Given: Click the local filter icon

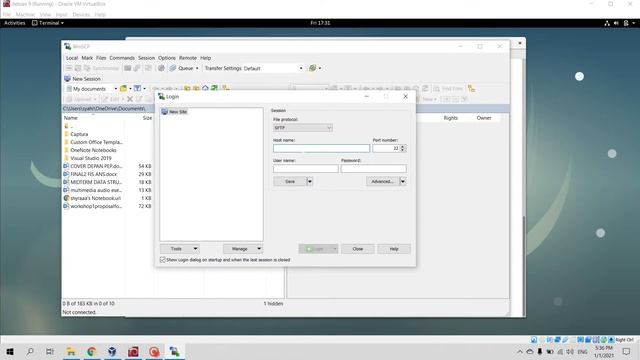Looking at the screenshot, I should point(138,89).
